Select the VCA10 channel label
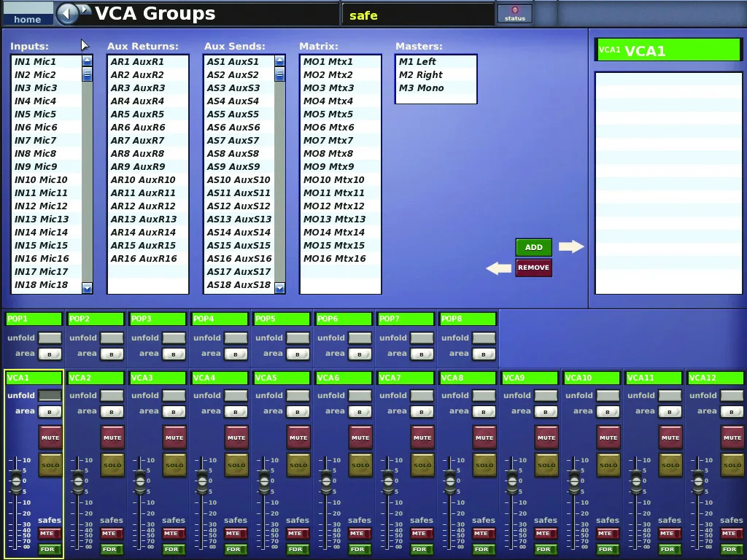This screenshot has width=747, height=560. click(592, 378)
